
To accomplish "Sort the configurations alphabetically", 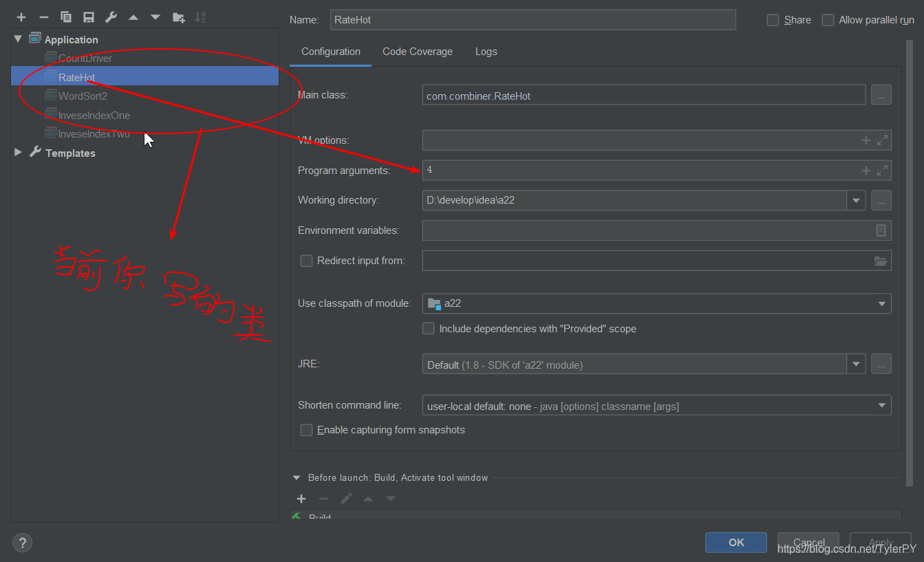I will tap(200, 17).
